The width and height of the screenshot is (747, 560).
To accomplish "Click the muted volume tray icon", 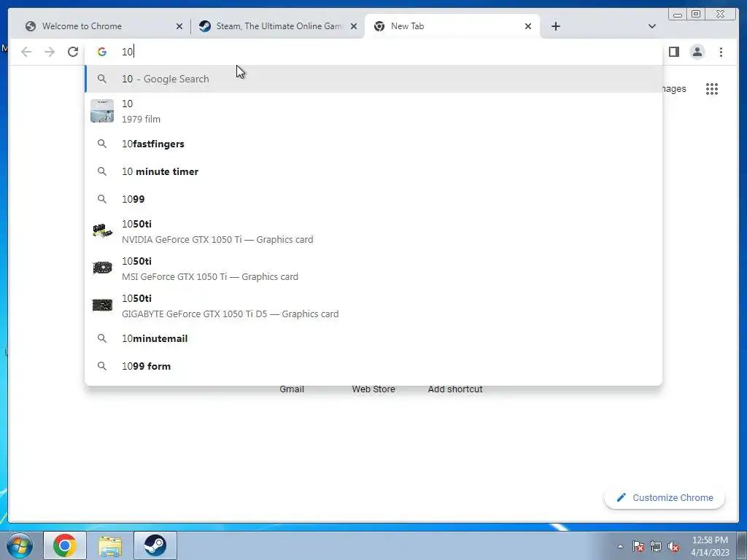I will click(673, 546).
